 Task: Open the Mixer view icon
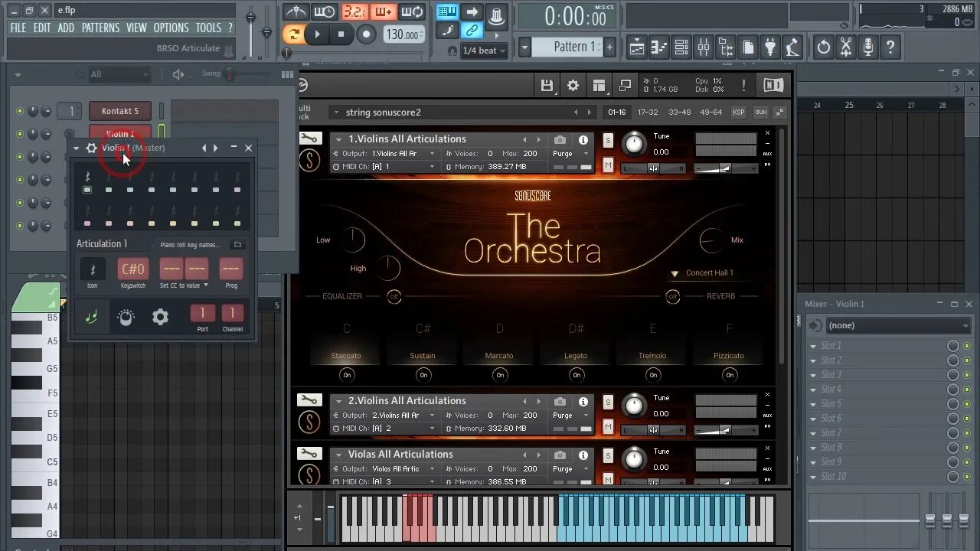[x=704, y=47]
